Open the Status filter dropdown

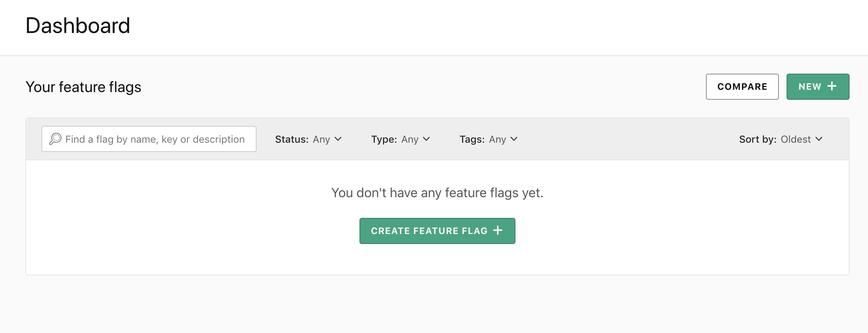[x=322, y=139]
